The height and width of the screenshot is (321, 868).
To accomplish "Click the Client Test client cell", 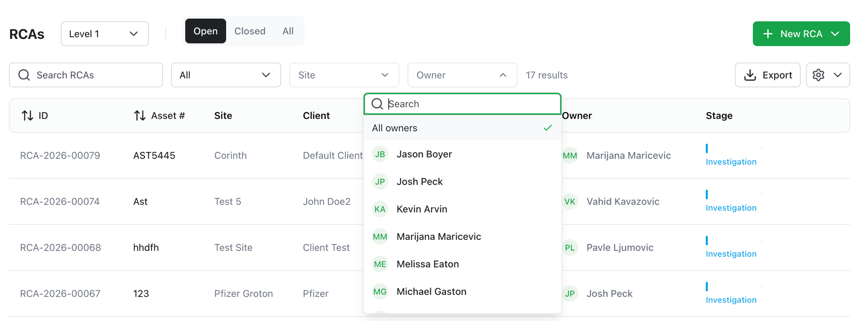I will pos(326,247).
